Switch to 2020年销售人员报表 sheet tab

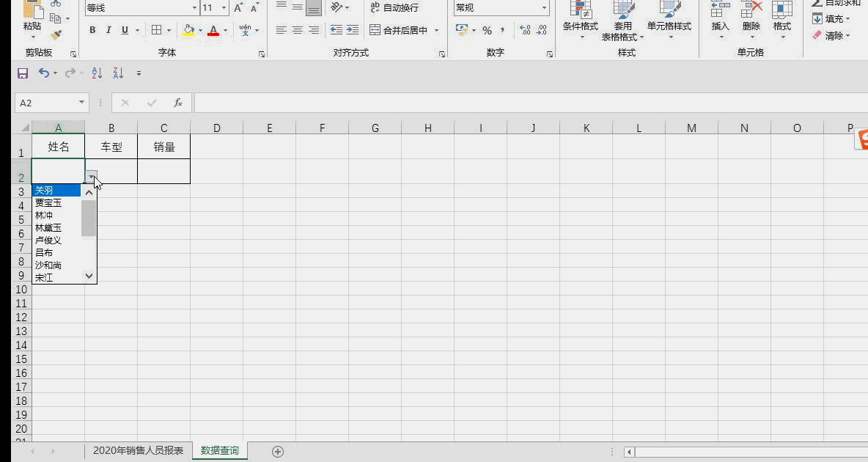pyautogui.click(x=138, y=450)
